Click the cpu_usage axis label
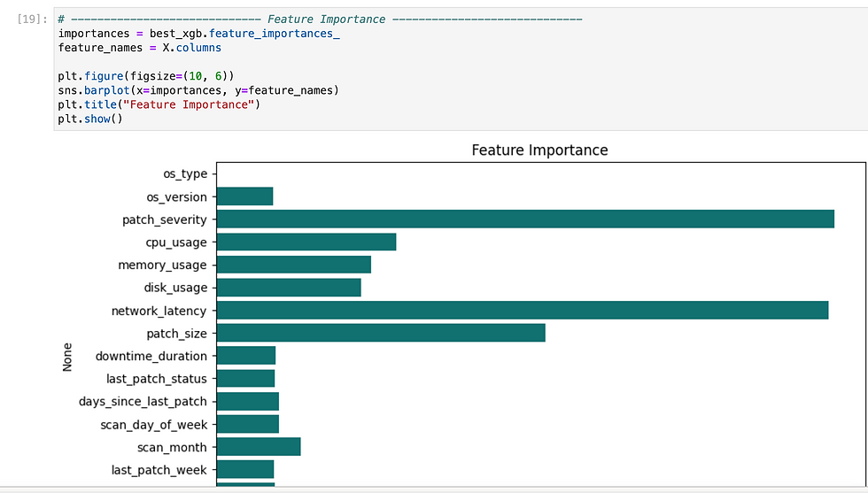 pos(176,243)
